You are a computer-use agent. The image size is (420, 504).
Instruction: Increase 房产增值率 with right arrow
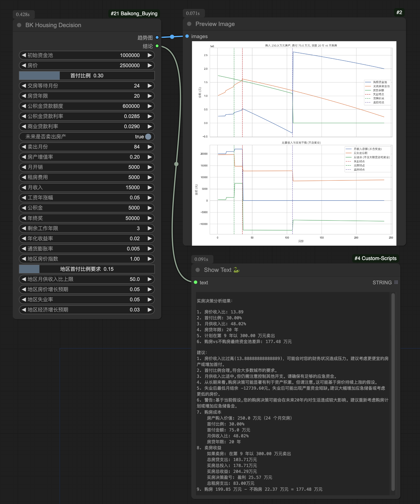(150, 157)
